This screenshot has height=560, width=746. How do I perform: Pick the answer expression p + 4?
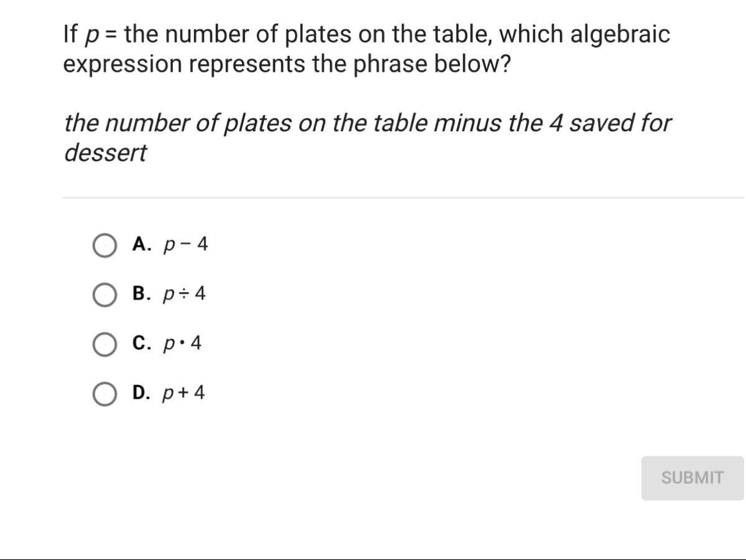pyautogui.click(x=183, y=394)
